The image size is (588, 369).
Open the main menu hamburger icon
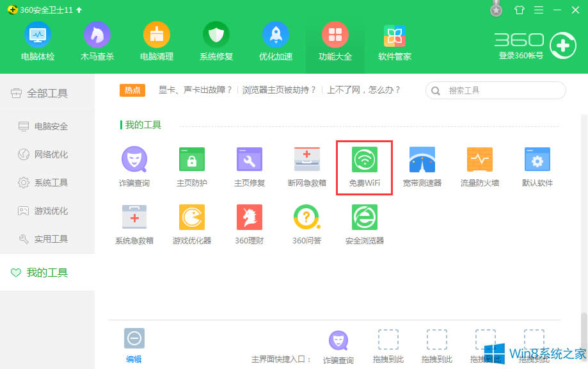[539, 10]
